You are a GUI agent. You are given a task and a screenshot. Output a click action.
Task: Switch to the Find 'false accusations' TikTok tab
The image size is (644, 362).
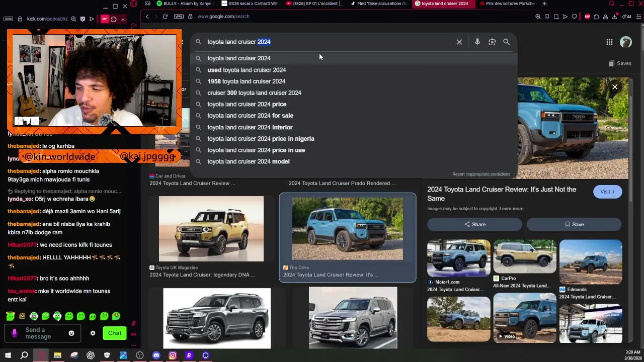[379, 4]
